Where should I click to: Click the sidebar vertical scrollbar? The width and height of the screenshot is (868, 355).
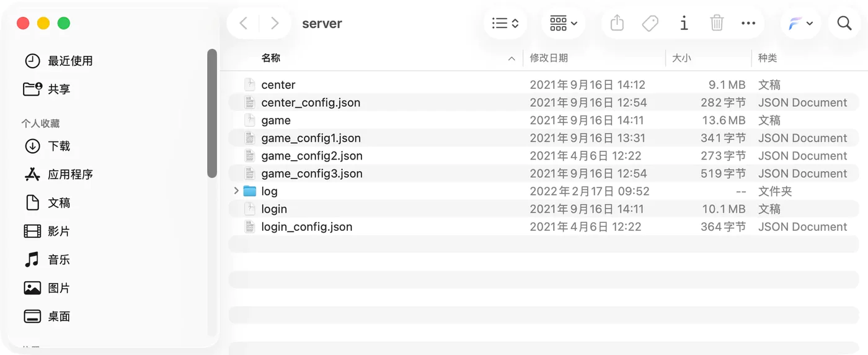coord(211,113)
